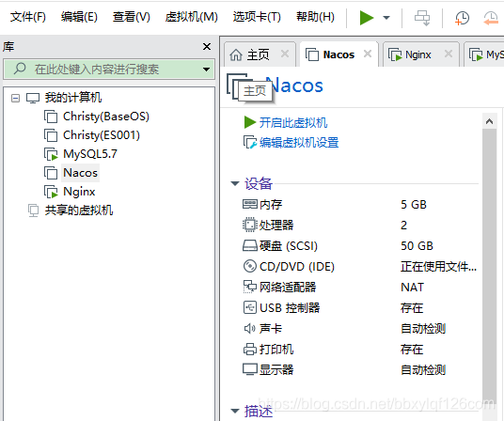Click the NAT network value

pyautogui.click(x=413, y=288)
